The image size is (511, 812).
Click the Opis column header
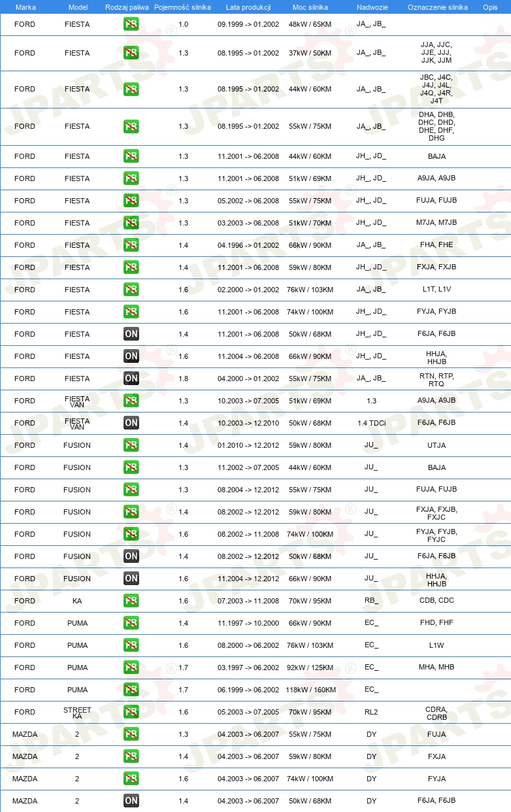point(490,7)
